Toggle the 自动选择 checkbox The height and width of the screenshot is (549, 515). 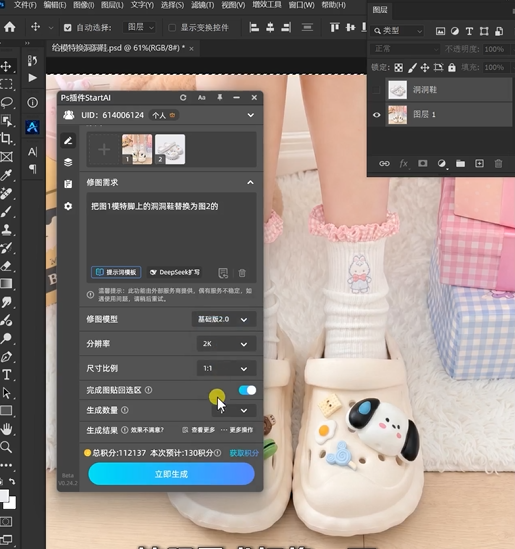click(68, 28)
